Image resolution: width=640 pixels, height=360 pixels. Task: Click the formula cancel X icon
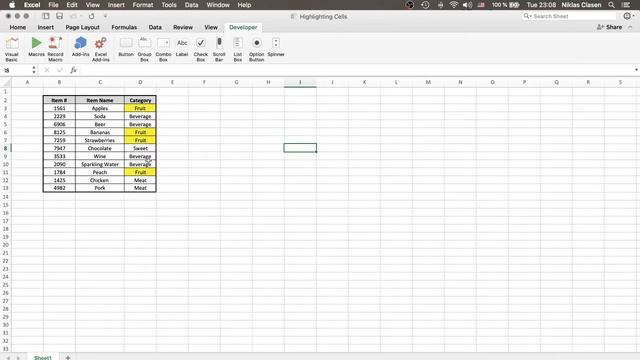click(x=47, y=70)
